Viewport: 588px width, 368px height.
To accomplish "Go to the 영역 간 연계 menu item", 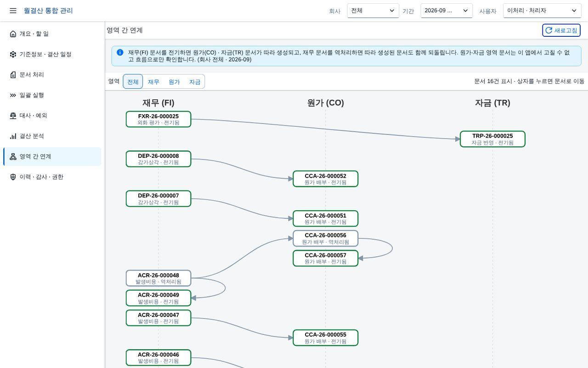I will point(52,156).
